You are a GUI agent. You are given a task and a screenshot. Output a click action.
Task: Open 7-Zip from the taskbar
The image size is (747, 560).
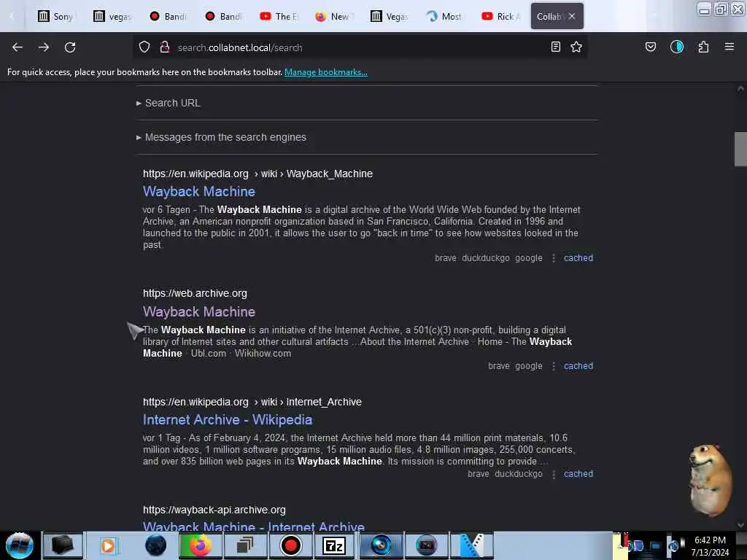point(334,545)
